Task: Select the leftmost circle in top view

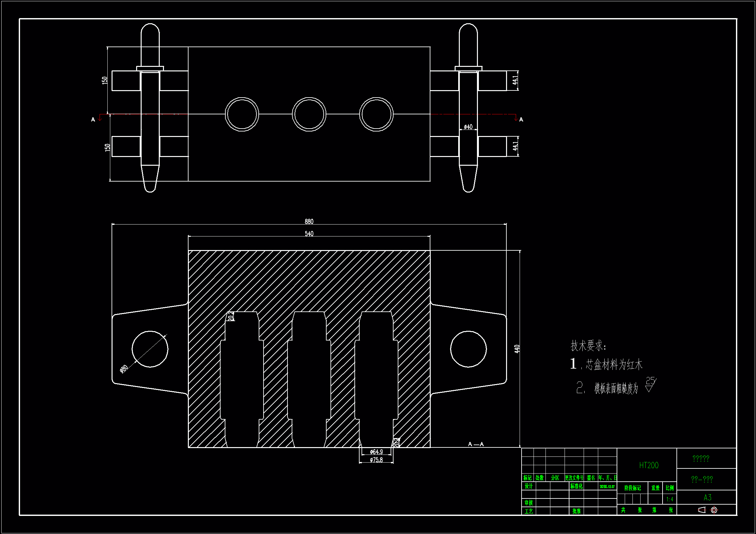Action: (x=242, y=114)
